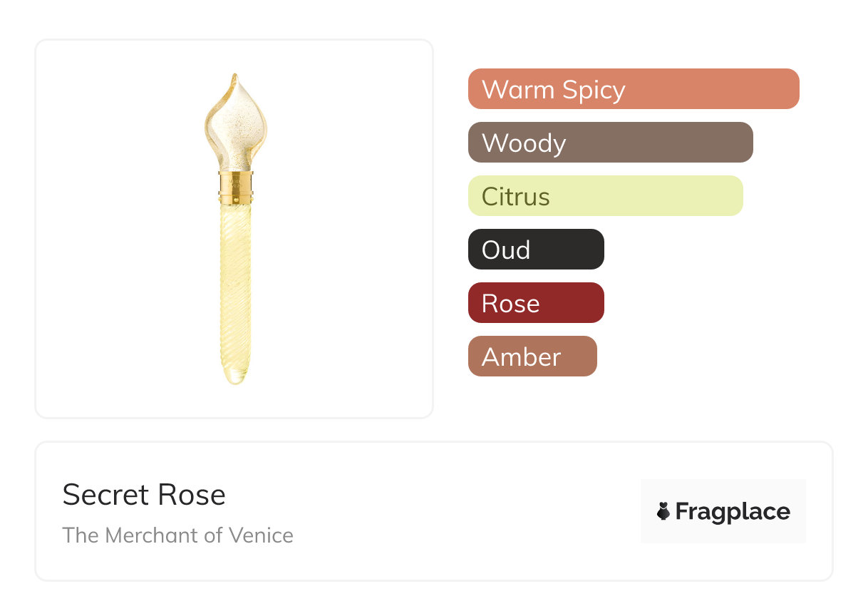The width and height of the screenshot is (868, 616).
Task: Open the Fragplace wordmark link
Action: click(732, 511)
